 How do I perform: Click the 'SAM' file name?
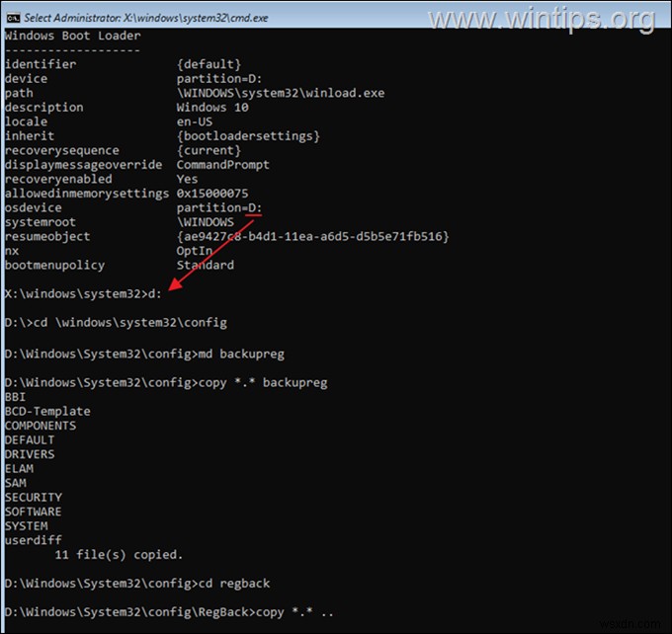(16, 483)
